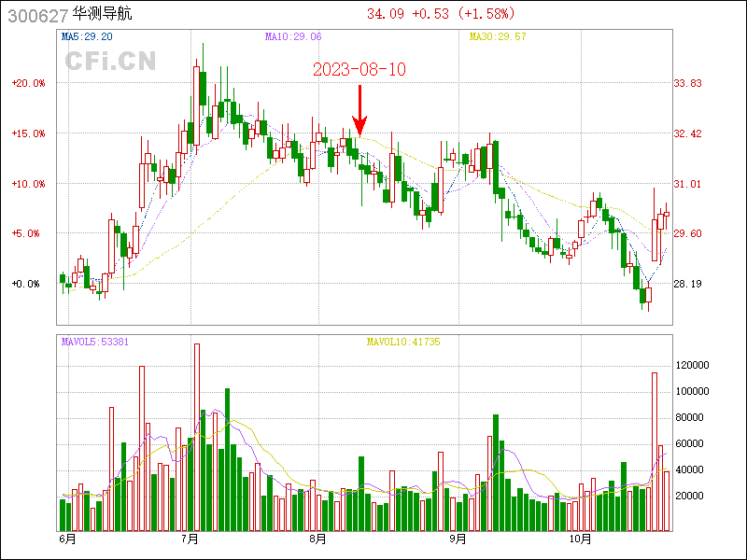The width and height of the screenshot is (747, 560).
Task: Click the +20.0% axis label
Action: pos(29,83)
